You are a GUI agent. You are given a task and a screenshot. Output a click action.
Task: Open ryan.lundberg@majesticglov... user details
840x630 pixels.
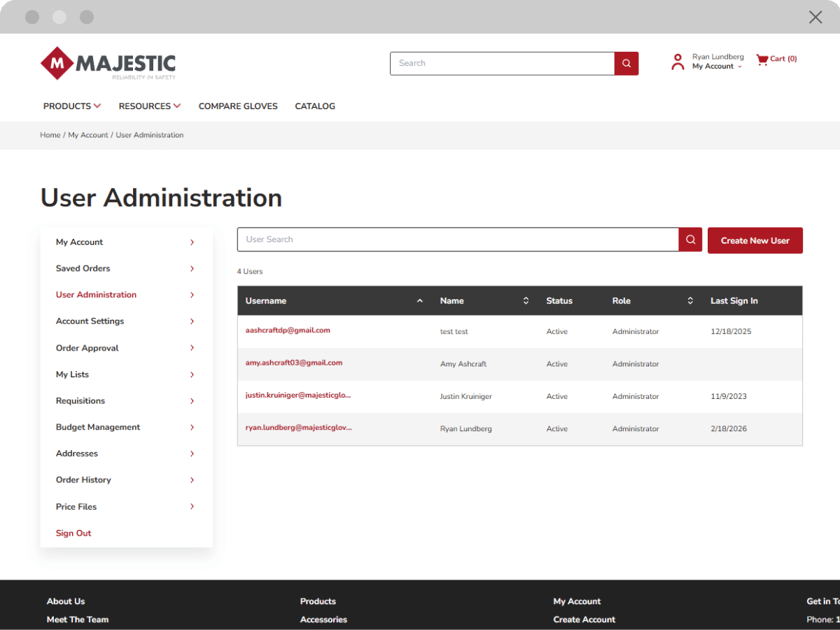click(298, 428)
